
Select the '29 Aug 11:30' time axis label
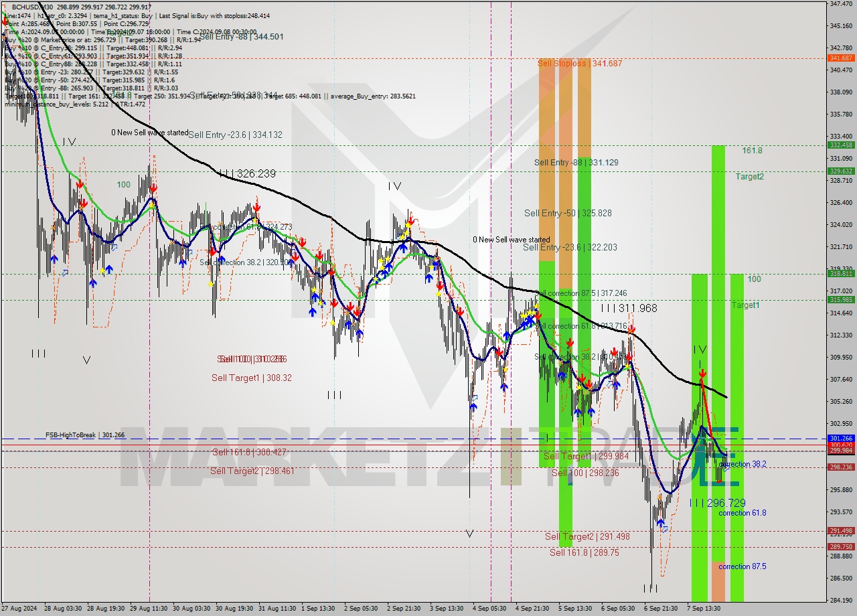(x=149, y=609)
